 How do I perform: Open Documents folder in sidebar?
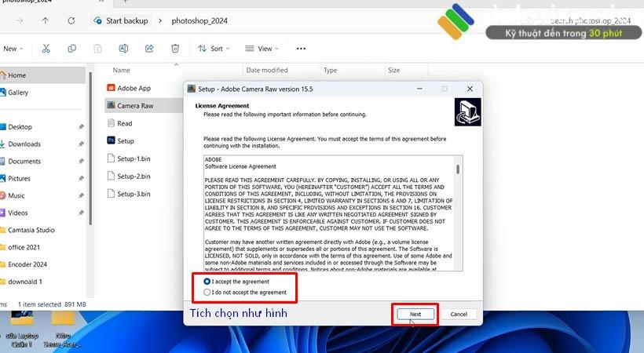tap(24, 162)
